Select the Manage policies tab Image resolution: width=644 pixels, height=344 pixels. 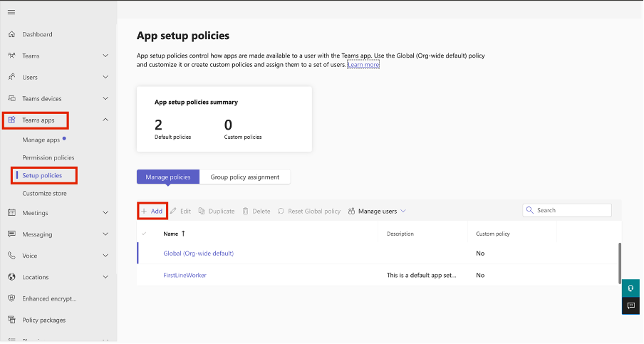point(168,177)
